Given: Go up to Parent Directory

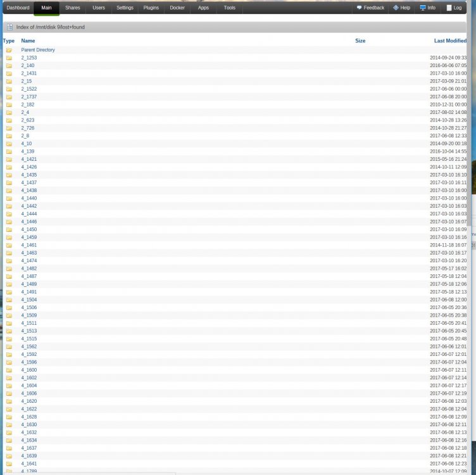Looking at the screenshot, I should (x=38, y=50).
